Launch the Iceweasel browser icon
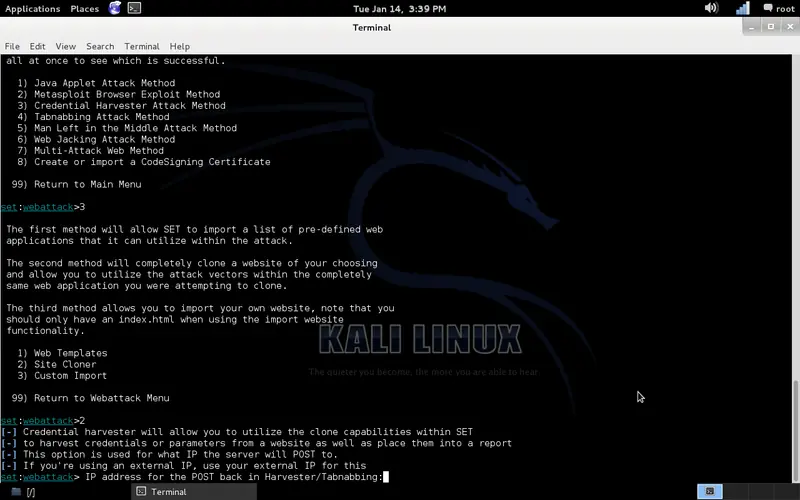The image size is (800, 500). pyautogui.click(x=115, y=8)
